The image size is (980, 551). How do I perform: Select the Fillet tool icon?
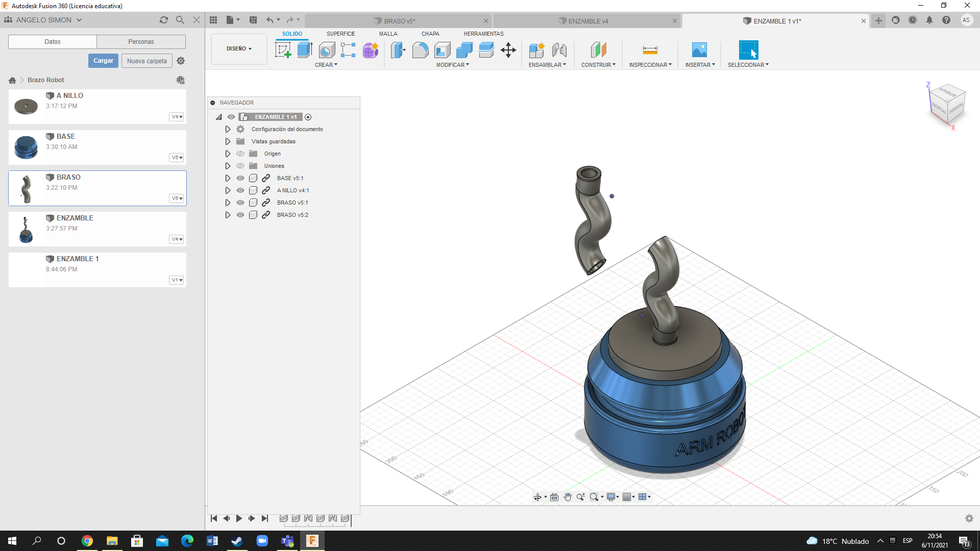(x=420, y=50)
